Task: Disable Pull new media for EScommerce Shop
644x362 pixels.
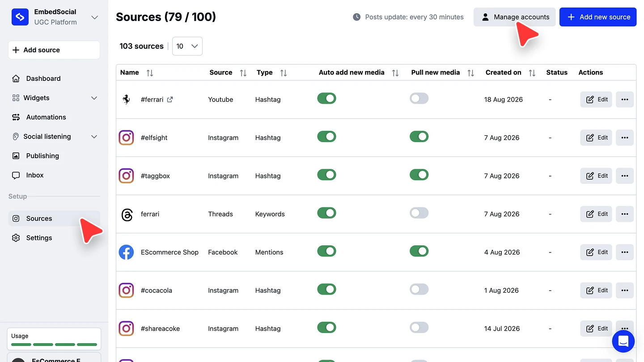Action: (419, 251)
